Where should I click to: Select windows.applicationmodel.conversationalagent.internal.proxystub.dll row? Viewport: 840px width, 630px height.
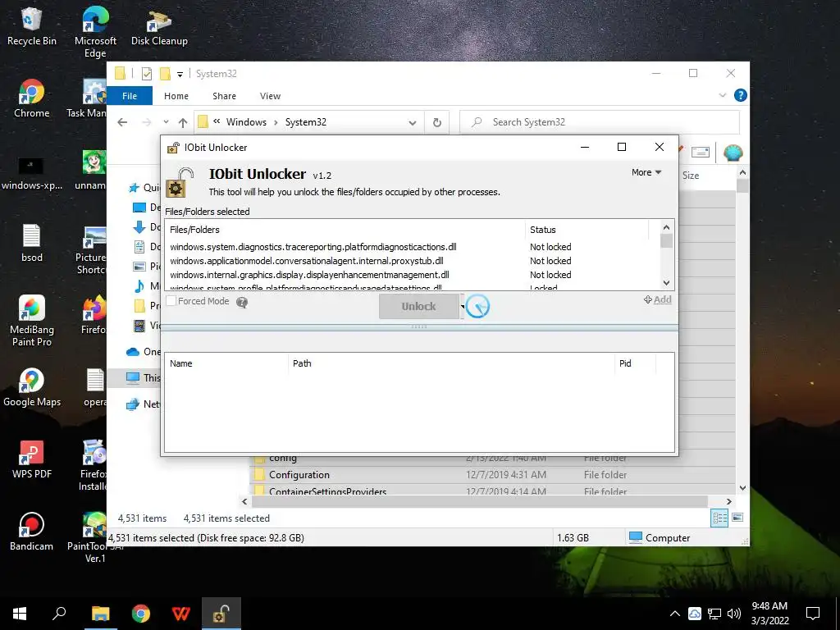pyautogui.click(x=413, y=261)
